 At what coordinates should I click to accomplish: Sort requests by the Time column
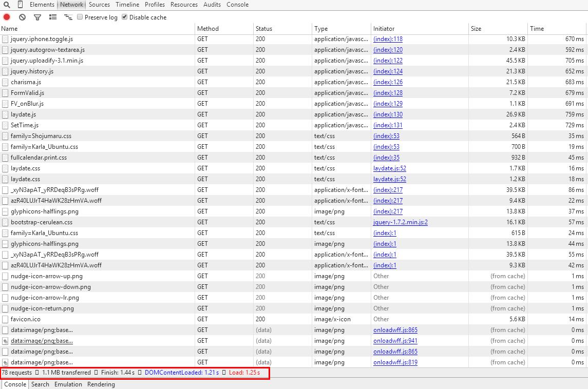coord(537,29)
